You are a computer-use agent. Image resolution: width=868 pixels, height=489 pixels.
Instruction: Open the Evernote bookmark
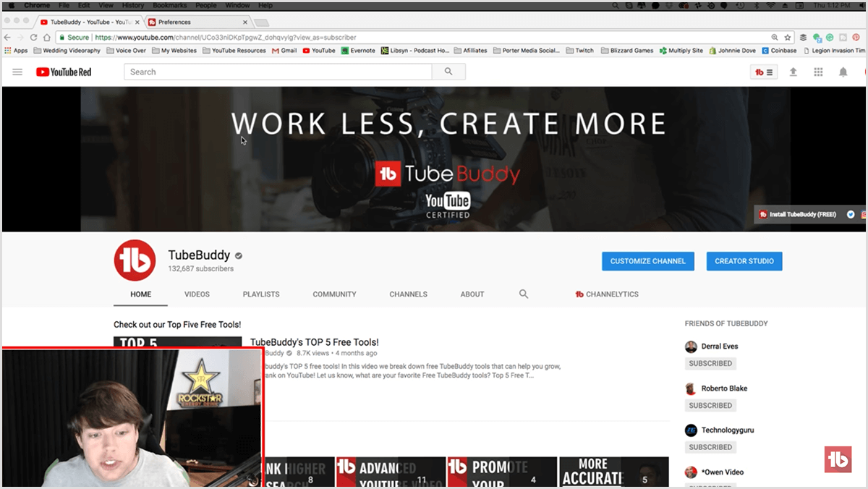(x=358, y=51)
